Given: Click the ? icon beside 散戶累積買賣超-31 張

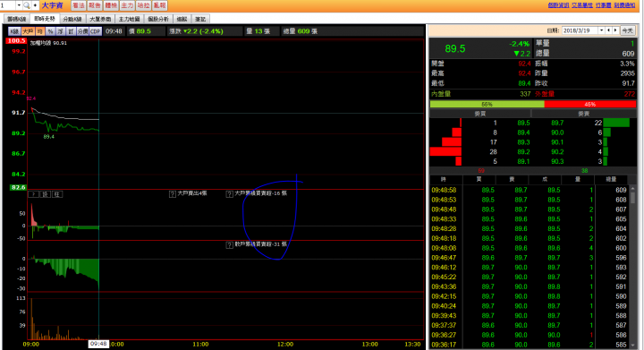Looking at the screenshot, I should pyautogui.click(x=230, y=245).
